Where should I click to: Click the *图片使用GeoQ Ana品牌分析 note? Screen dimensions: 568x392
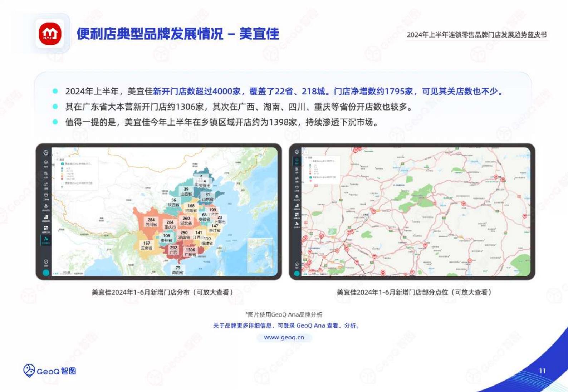[284, 314]
